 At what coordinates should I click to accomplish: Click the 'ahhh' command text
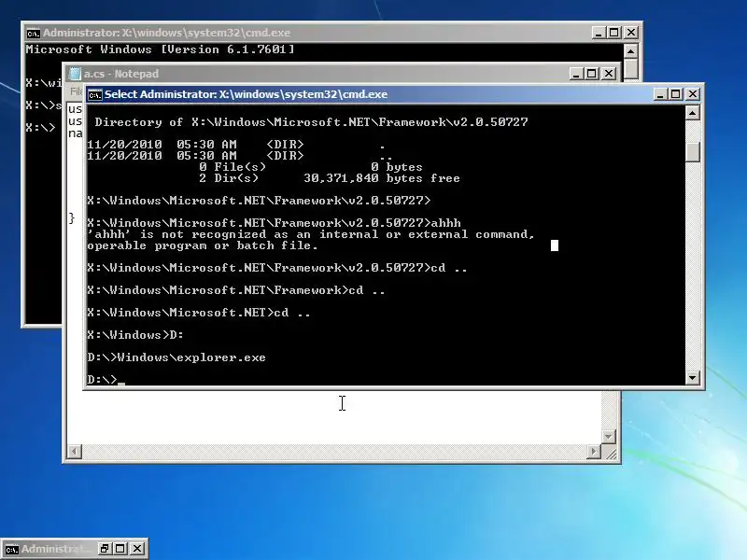pos(446,223)
